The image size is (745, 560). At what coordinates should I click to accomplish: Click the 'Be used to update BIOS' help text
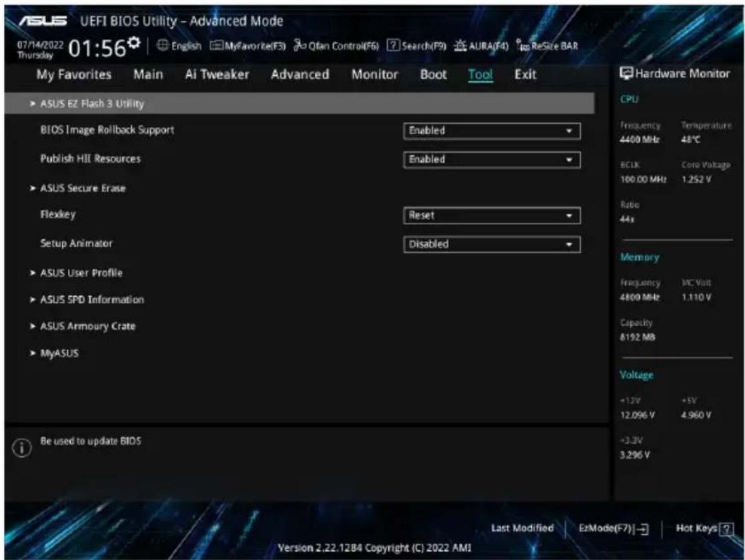tap(90, 441)
